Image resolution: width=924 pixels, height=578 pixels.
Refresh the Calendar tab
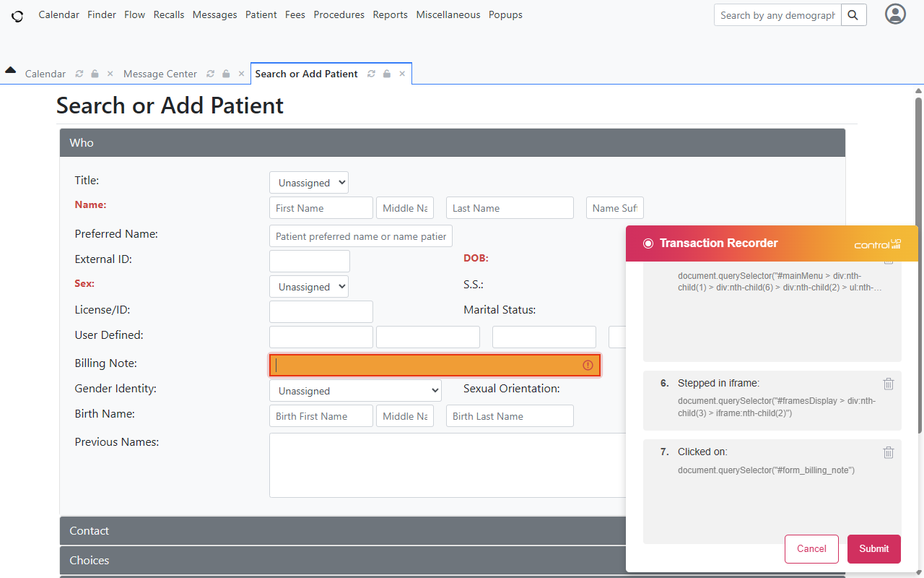pos(79,73)
